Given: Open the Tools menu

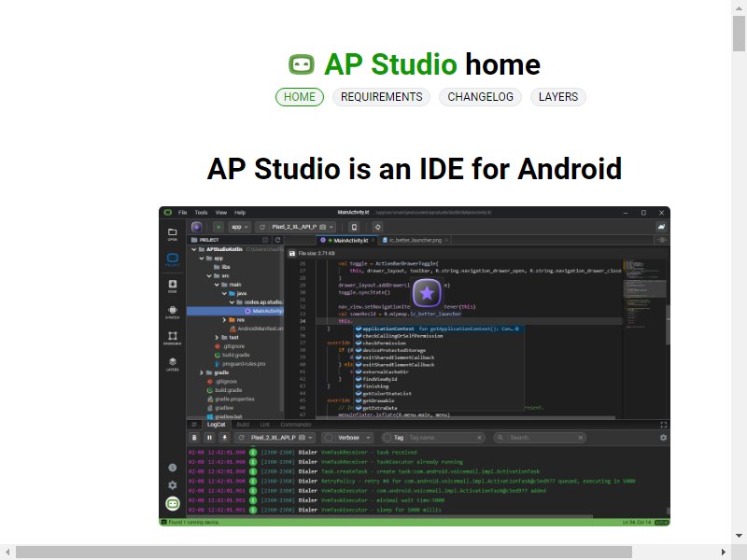Looking at the screenshot, I should (201, 213).
